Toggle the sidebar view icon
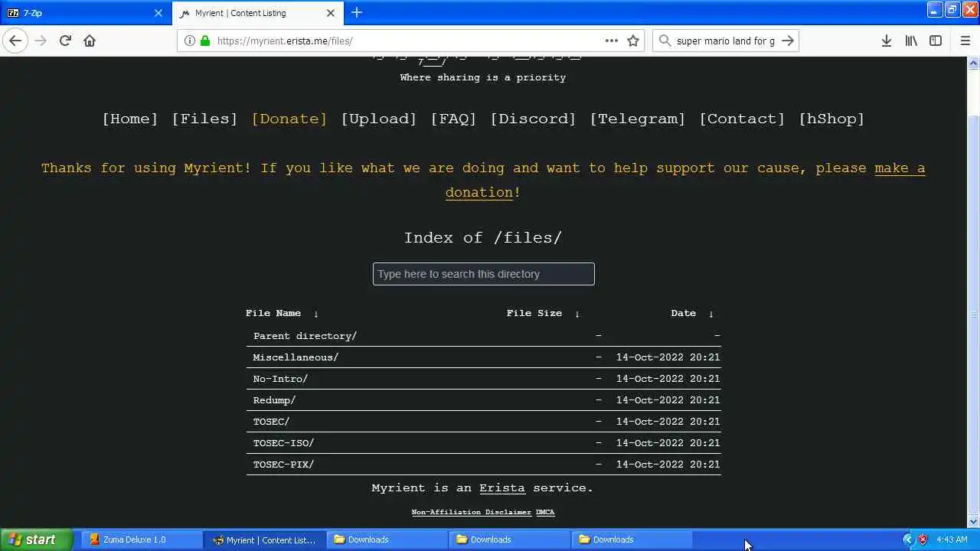The width and height of the screenshot is (980, 551). (x=936, y=41)
